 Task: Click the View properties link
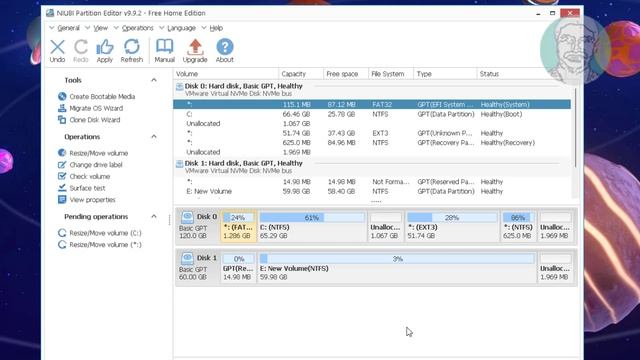[92, 200]
